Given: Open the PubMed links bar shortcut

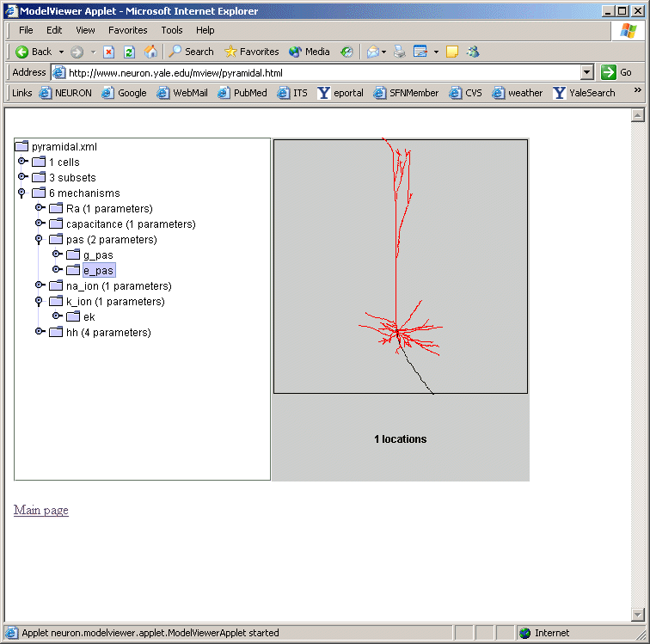Looking at the screenshot, I should coord(242,93).
